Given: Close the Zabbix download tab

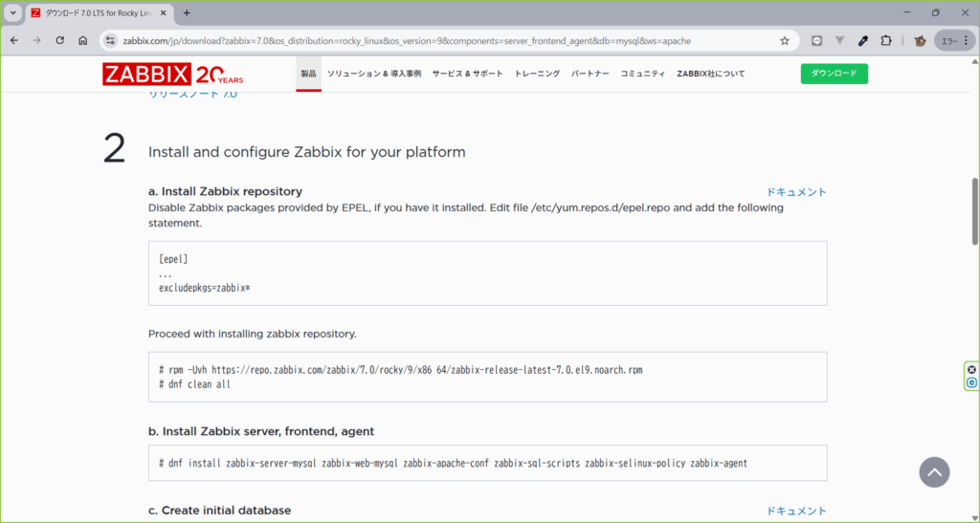Looking at the screenshot, I should coord(163,12).
